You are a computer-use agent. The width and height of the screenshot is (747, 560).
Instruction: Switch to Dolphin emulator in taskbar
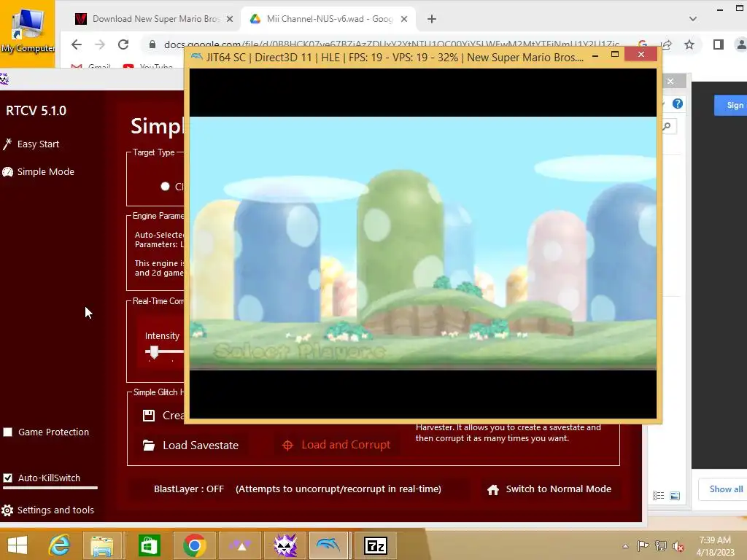328,545
